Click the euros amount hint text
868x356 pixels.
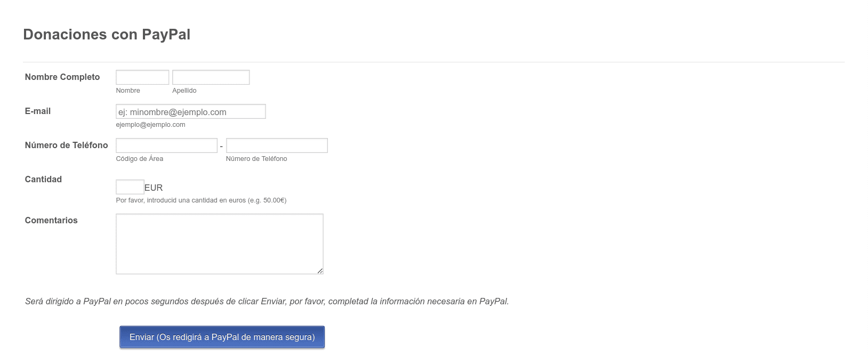[201, 200]
